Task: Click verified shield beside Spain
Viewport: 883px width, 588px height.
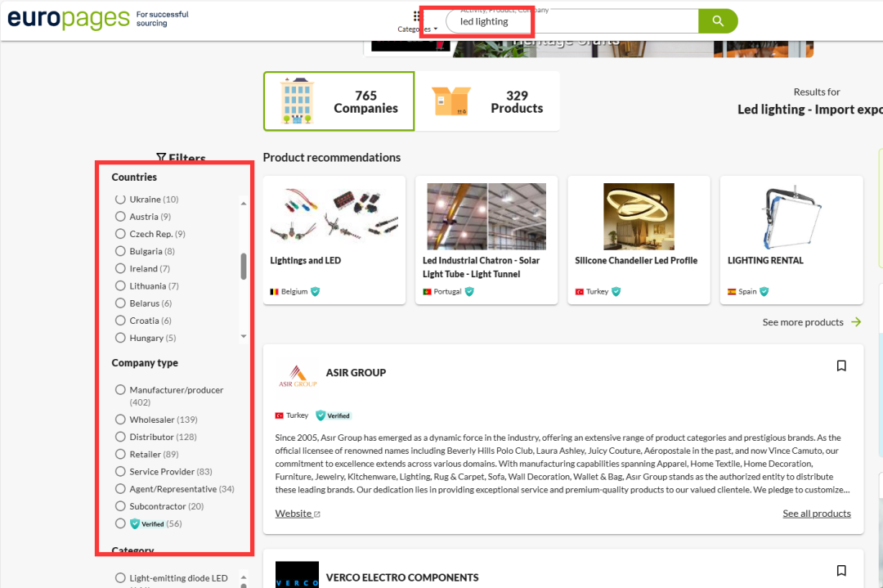Action: point(764,291)
